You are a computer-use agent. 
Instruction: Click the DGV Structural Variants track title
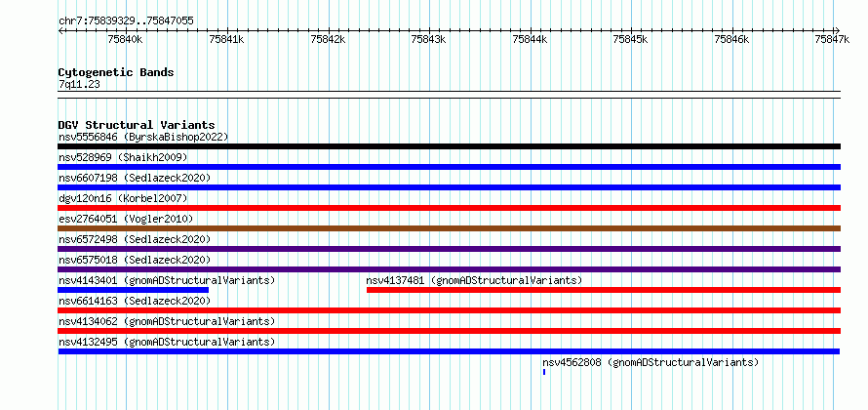(x=137, y=125)
